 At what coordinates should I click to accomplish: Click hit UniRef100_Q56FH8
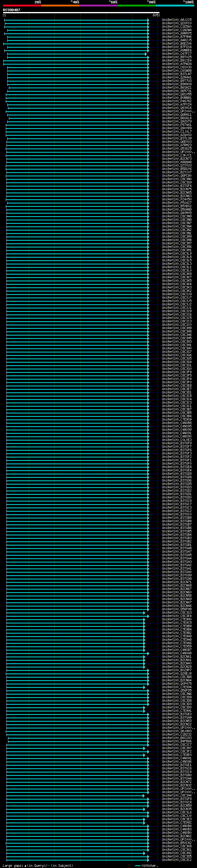(176, 609)
